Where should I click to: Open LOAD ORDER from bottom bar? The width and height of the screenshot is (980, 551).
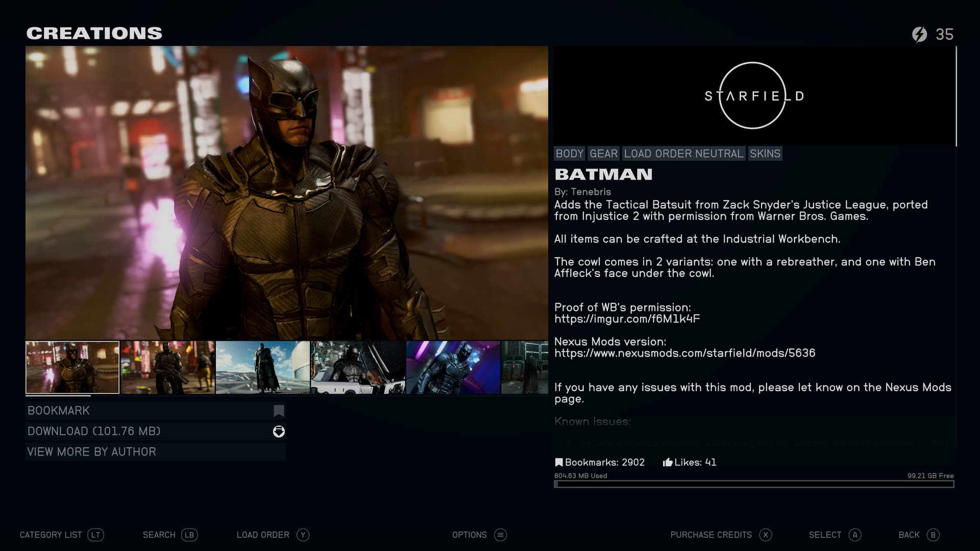[x=263, y=535]
